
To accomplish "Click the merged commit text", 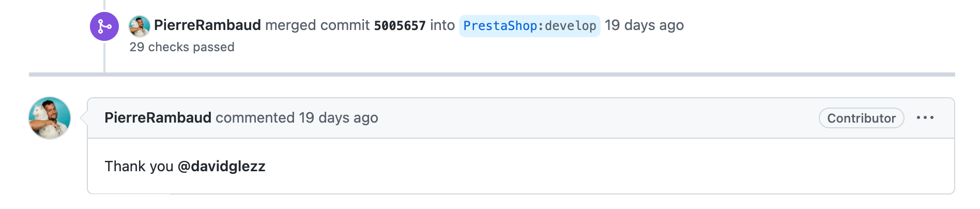I will 317,25.
